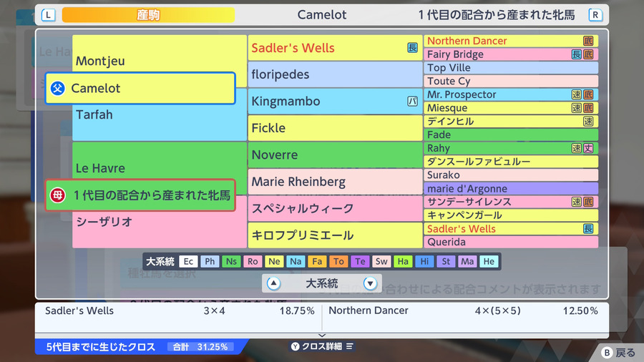
Task: Click the 丈 badge on Rahy
Action: pos(588,148)
